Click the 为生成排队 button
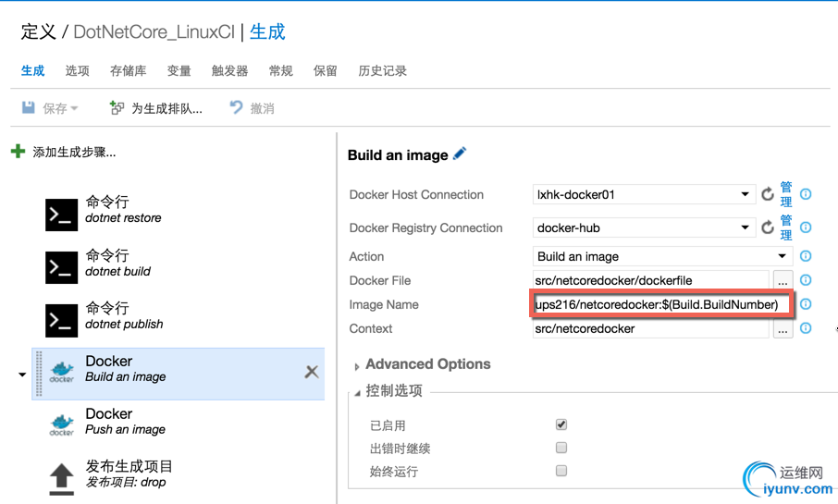 (156, 108)
